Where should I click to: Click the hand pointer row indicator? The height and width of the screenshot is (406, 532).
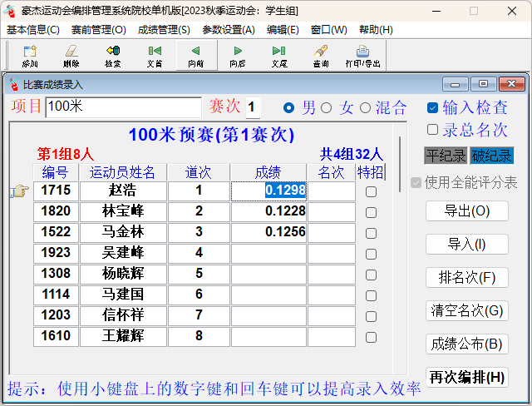point(20,191)
